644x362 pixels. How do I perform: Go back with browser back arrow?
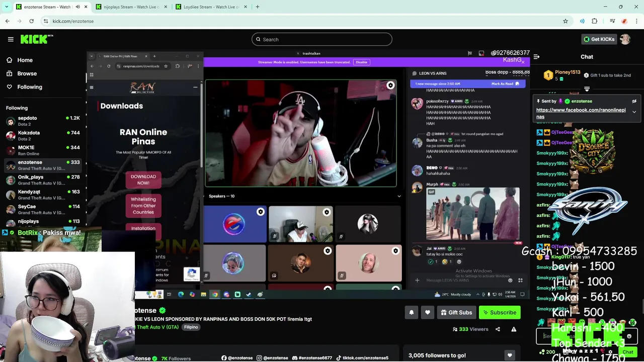(x=7, y=21)
